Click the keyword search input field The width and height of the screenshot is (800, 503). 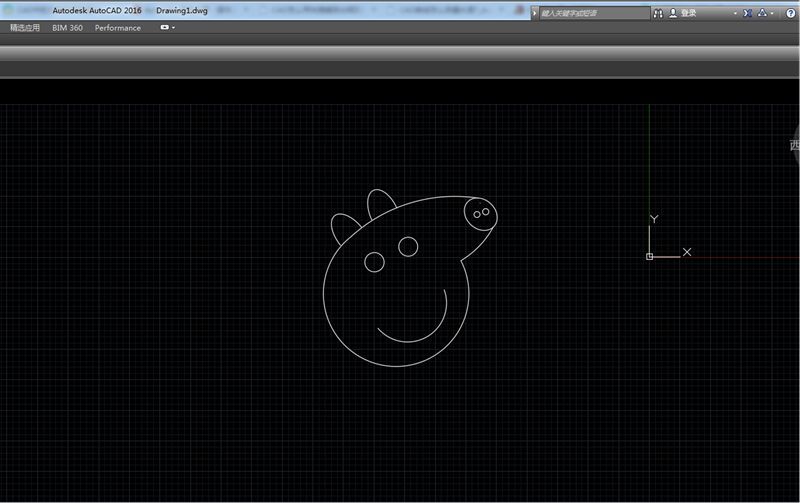coord(594,13)
